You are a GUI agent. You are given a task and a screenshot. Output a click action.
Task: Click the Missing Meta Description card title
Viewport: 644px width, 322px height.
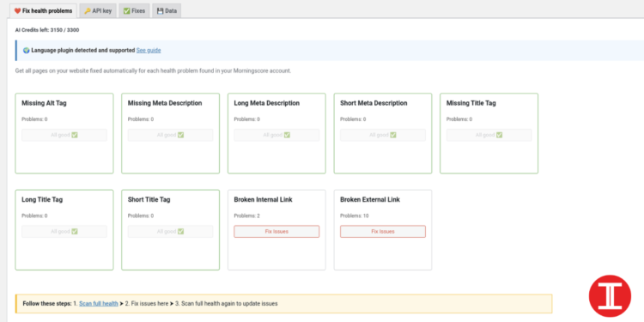[x=165, y=103]
